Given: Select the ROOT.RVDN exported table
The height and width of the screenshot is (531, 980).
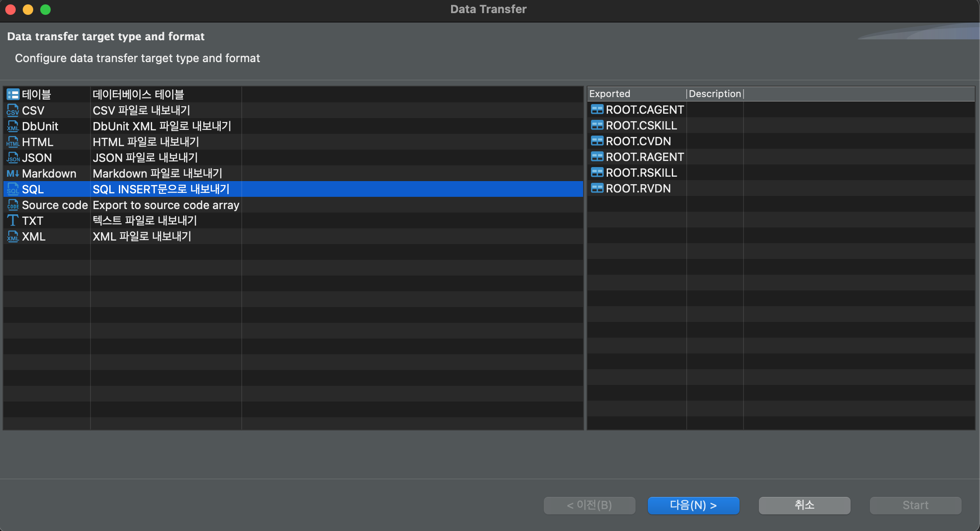Looking at the screenshot, I should click(x=638, y=189).
